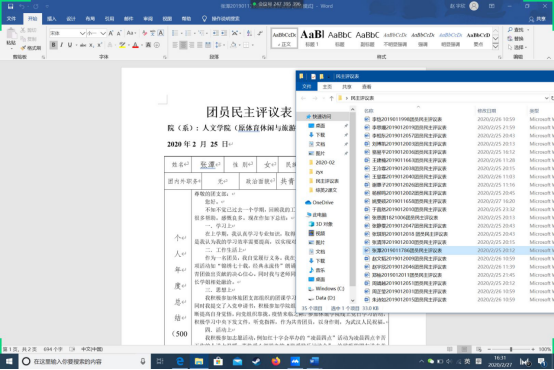Toggle italic formatting in ribbon
This screenshot has height=370, width=554.
pos(62,45)
